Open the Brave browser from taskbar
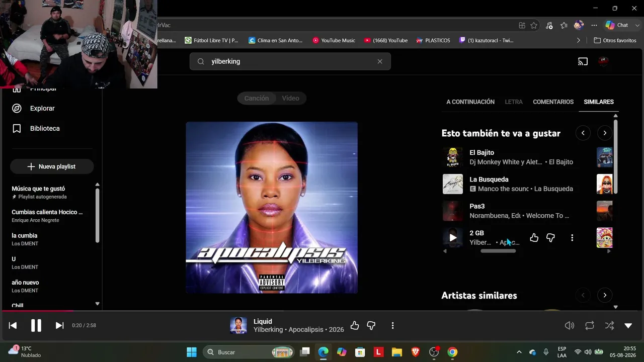644x362 pixels. click(x=416, y=352)
